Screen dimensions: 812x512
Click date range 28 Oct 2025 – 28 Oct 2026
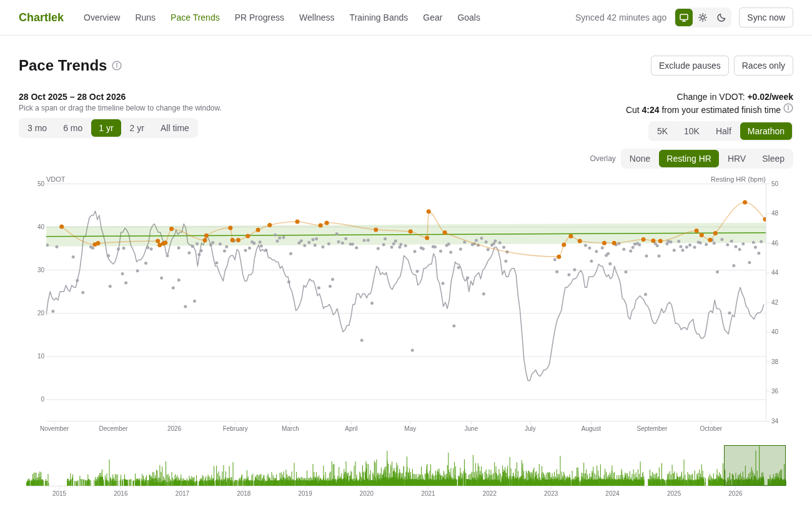pyautogui.click(x=72, y=97)
